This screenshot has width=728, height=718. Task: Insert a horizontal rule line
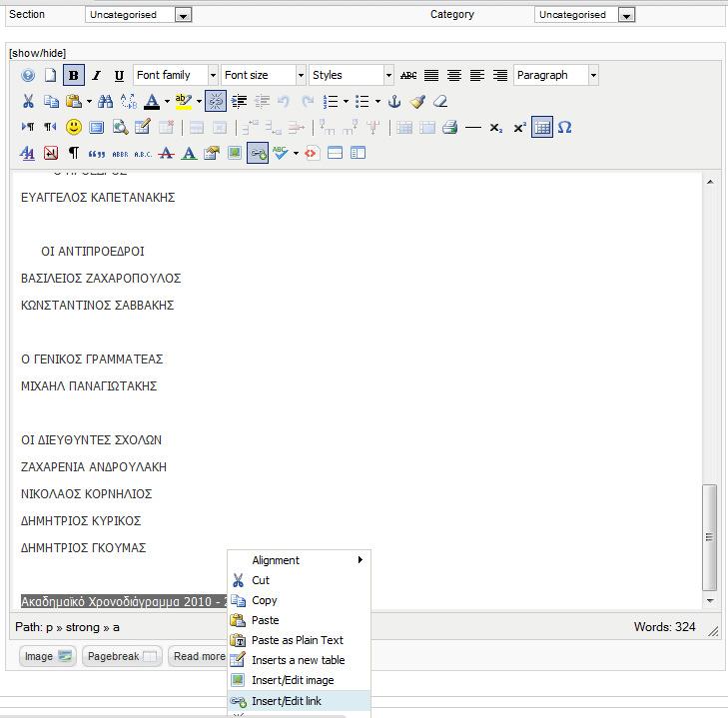(472, 127)
